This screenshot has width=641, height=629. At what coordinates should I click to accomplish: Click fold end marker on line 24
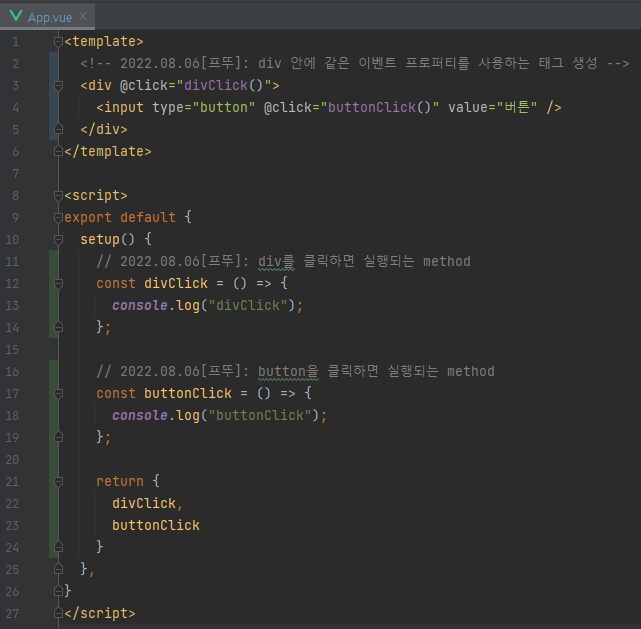(x=58, y=547)
